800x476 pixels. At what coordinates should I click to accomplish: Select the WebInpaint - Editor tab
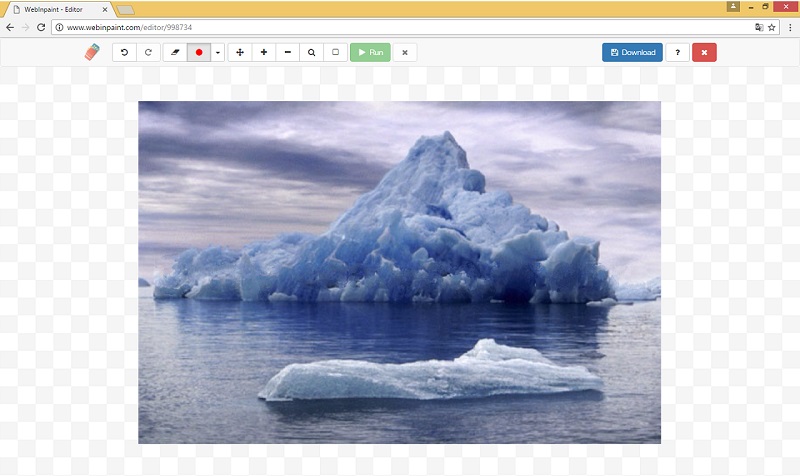pyautogui.click(x=58, y=9)
